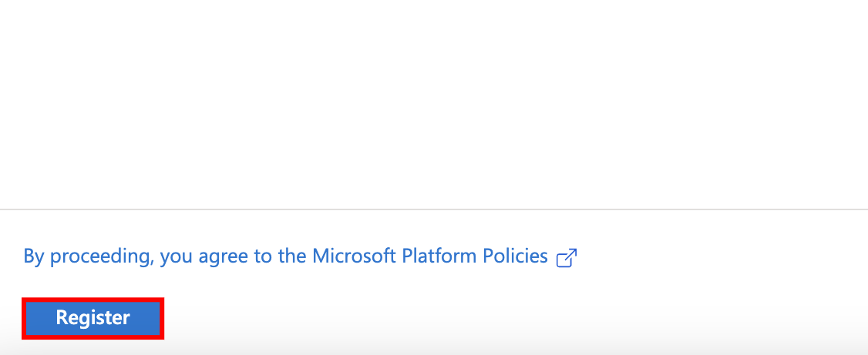Confirm registration using the Register button
The image size is (868, 355).
[93, 318]
